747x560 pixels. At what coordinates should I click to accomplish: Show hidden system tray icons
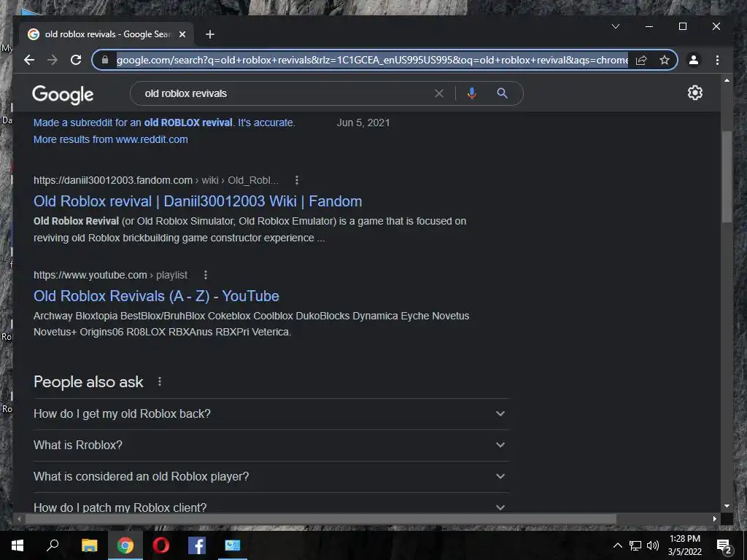coord(617,545)
